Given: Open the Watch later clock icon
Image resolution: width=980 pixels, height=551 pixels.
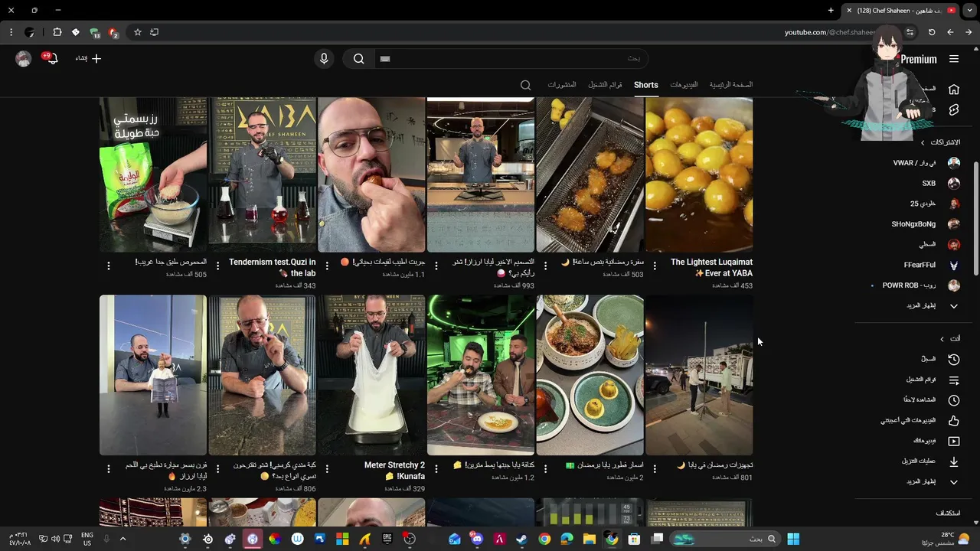Looking at the screenshot, I should pyautogui.click(x=954, y=400).
